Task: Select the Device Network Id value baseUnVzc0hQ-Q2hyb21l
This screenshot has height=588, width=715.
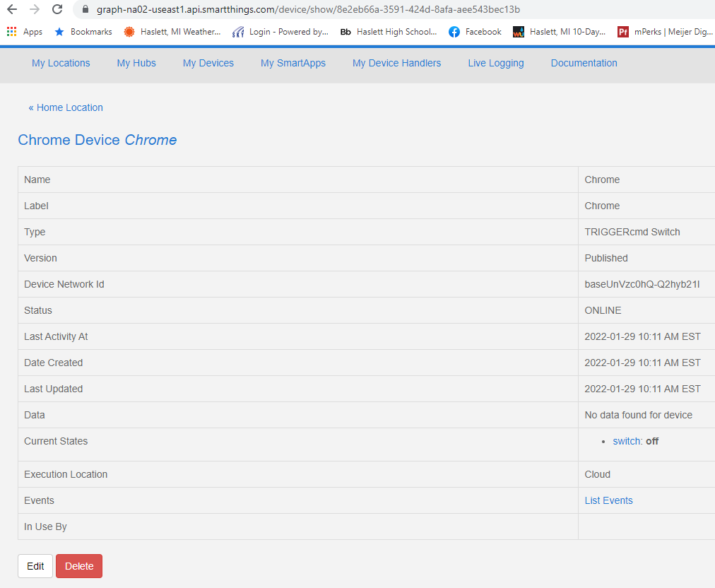Action: 642,284
